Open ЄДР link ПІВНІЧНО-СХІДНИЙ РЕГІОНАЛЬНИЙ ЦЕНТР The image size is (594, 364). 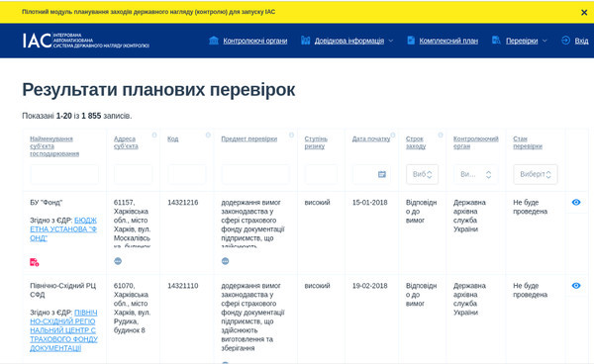pyautogui.click(x=63, y=330)
